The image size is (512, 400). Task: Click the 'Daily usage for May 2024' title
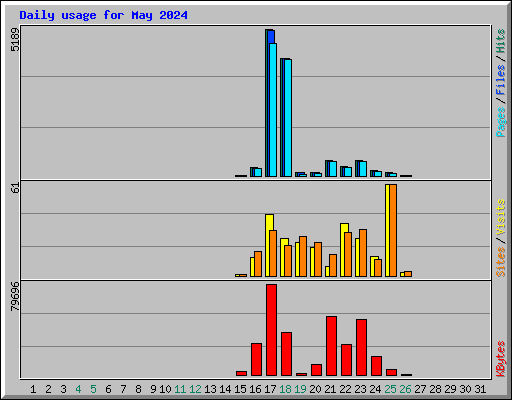(103, 15)
